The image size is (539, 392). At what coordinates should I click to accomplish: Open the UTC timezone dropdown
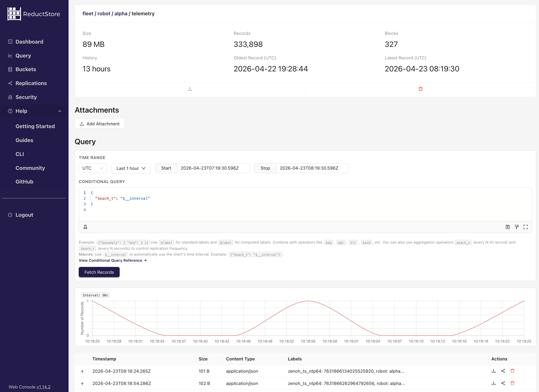(93, 168)
